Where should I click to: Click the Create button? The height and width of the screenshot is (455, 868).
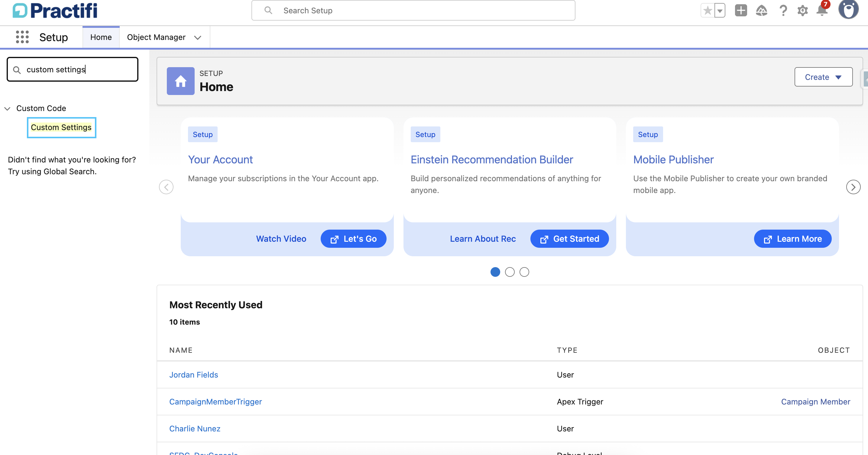coord(823,77)
